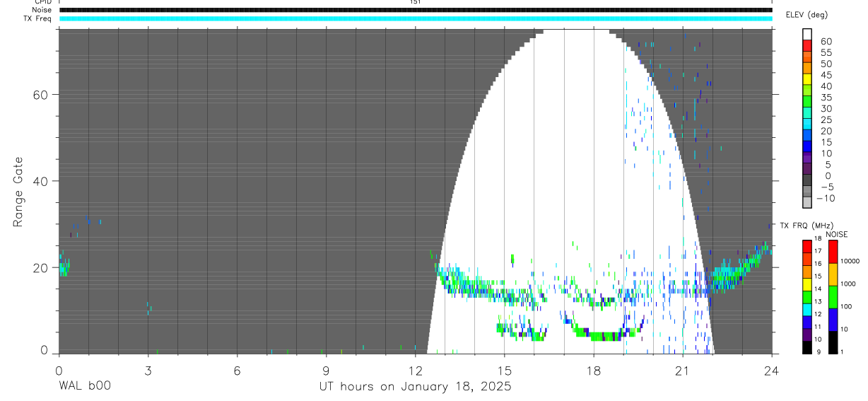Image resolution: width=868 pixels, height=401 pixels.
Task: Click the 'TX Freq' row label at the top left
Action: (37, 18)
